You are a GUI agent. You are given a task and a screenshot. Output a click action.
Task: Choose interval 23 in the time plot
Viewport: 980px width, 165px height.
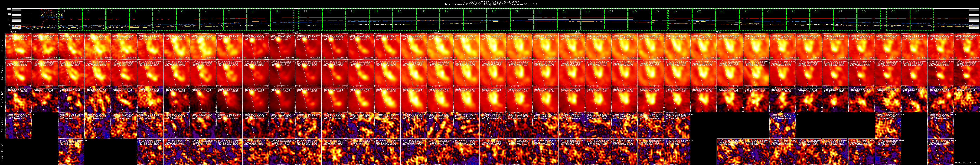(593, 19)
